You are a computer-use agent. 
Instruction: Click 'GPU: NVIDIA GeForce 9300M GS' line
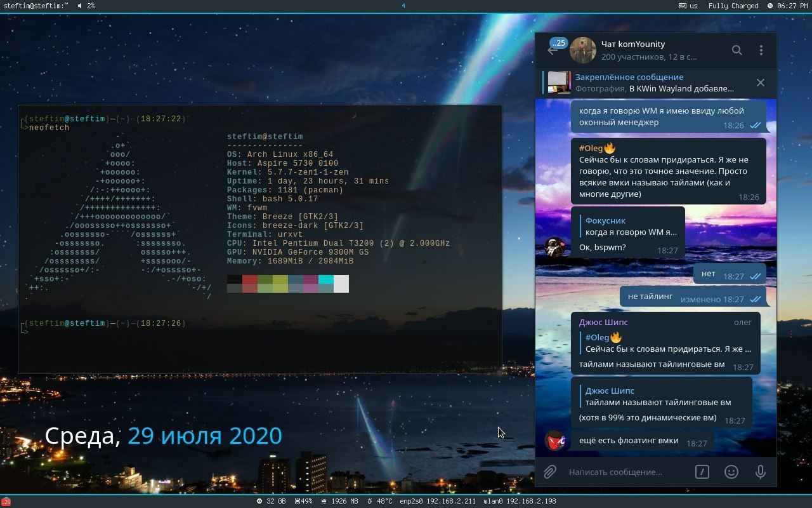[298, 252]
